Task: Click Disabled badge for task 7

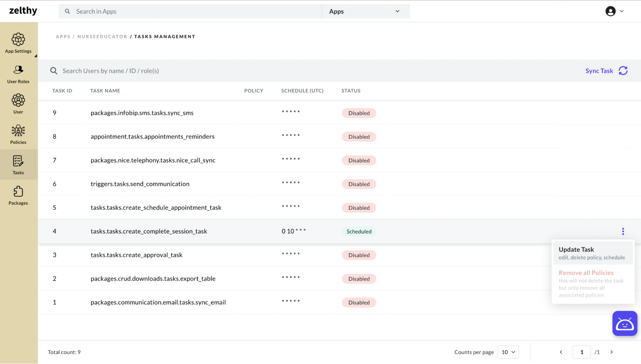Action: (359, 161)
